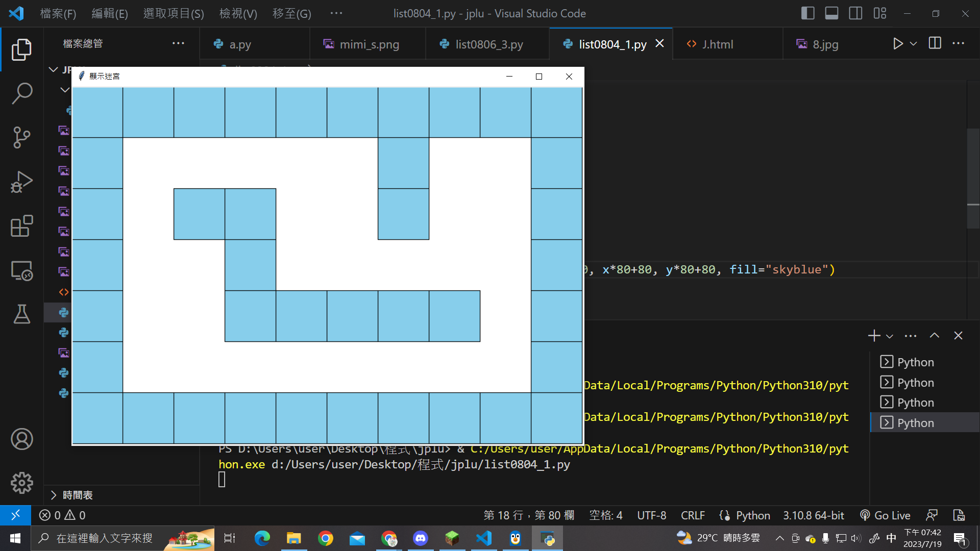Toggle primary side bar layout button
The width and height of the screenshot is (980, 551).
[807, 13]
